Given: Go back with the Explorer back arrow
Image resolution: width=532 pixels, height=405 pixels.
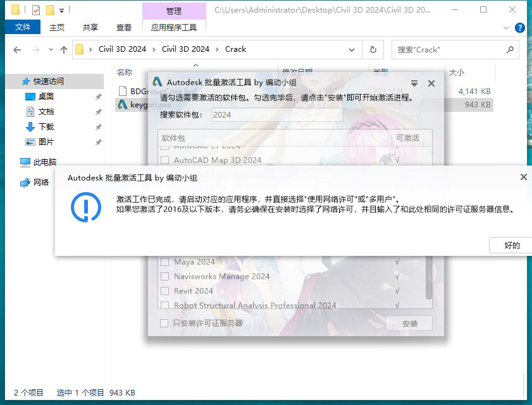Looking at the screenshot, I should [x=17, y=50].
